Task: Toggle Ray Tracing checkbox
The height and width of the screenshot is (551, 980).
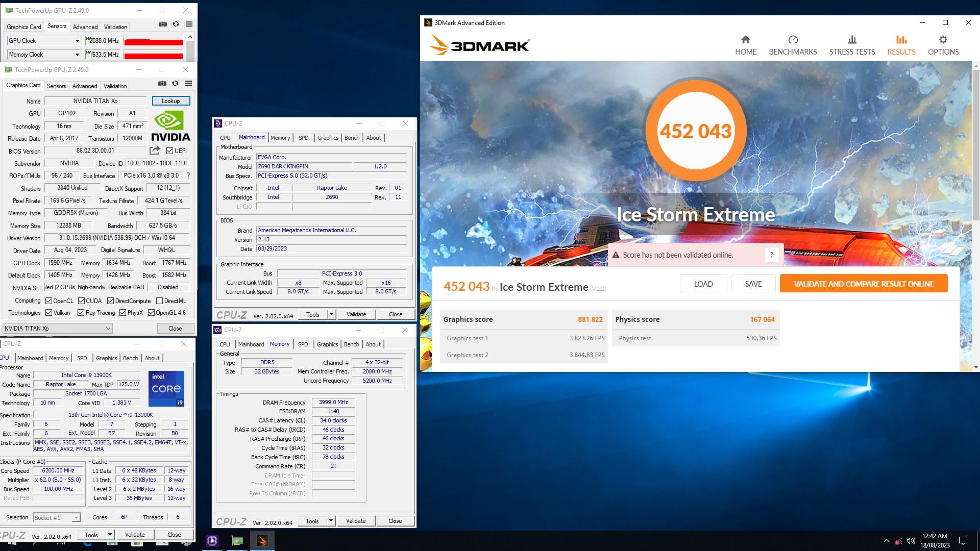Action: 81,313
